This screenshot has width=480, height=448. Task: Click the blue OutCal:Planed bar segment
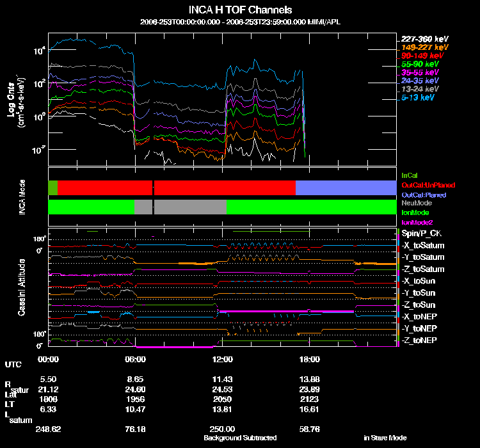point(346,188)
